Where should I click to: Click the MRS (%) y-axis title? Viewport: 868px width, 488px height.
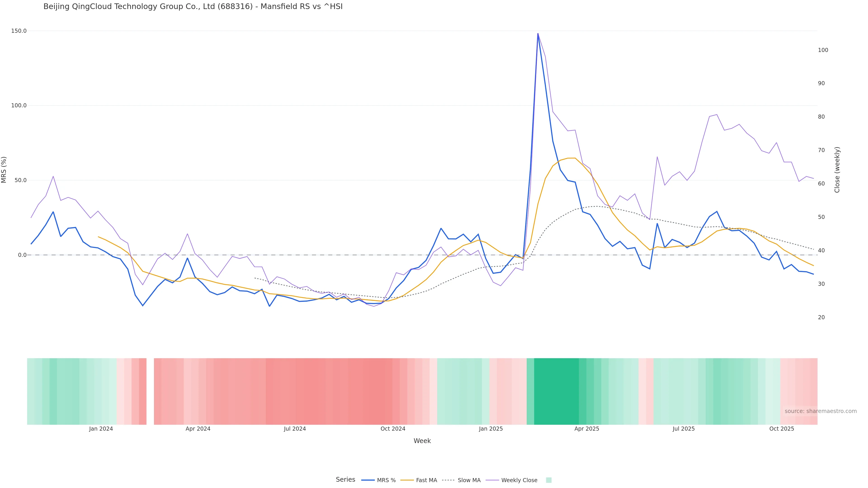click(x=4, y=170)
